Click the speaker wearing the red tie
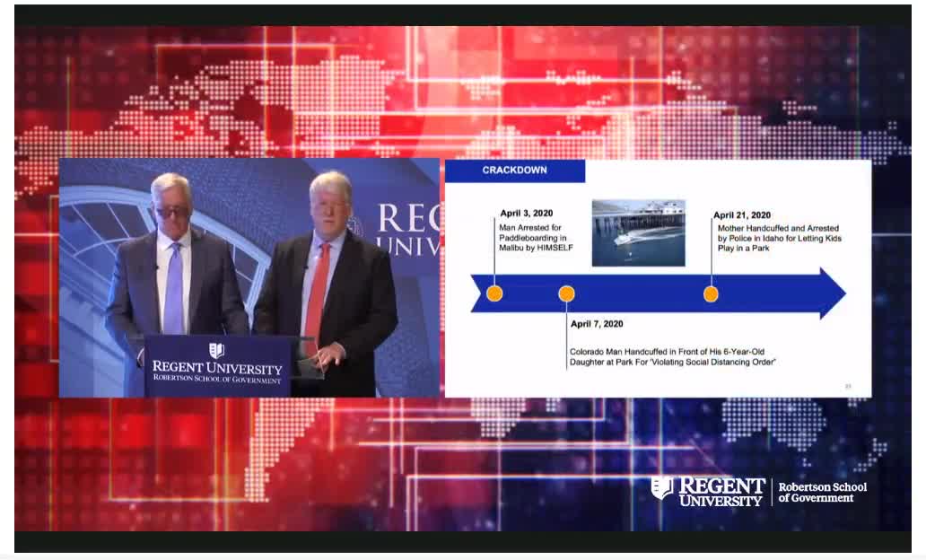This screenshot has height=560, width=926. [x=327, y=284]
